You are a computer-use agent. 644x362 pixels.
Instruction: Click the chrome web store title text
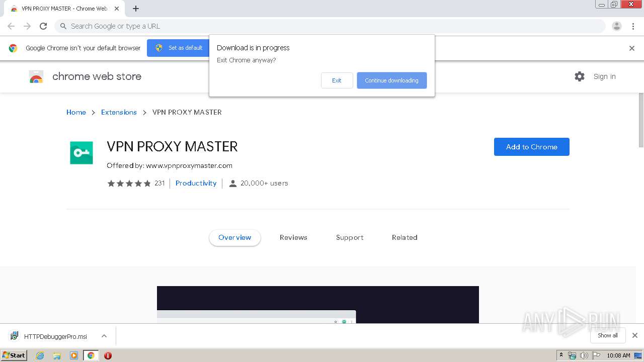pos(97,76)
